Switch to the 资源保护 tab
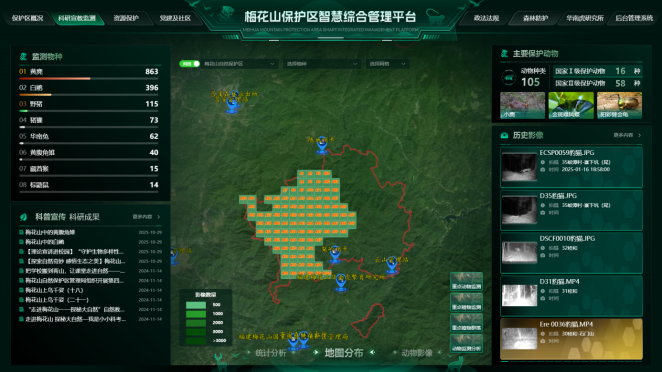Screen dimensions: 662x372 coord(126,18)
